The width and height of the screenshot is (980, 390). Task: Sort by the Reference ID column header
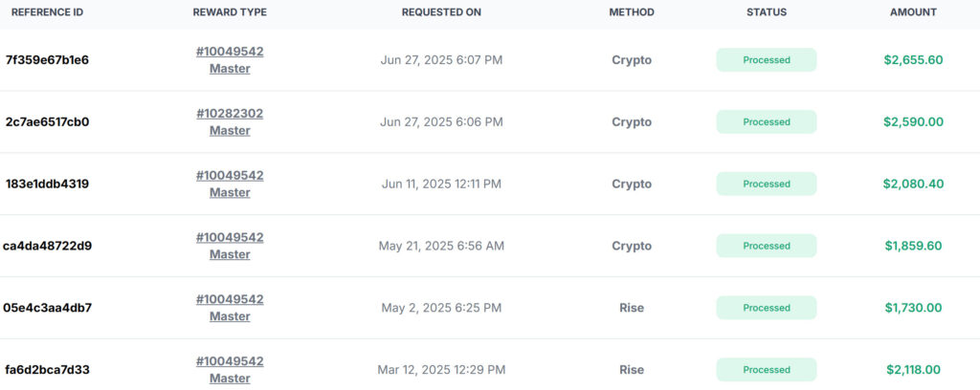tap(48, 12)
